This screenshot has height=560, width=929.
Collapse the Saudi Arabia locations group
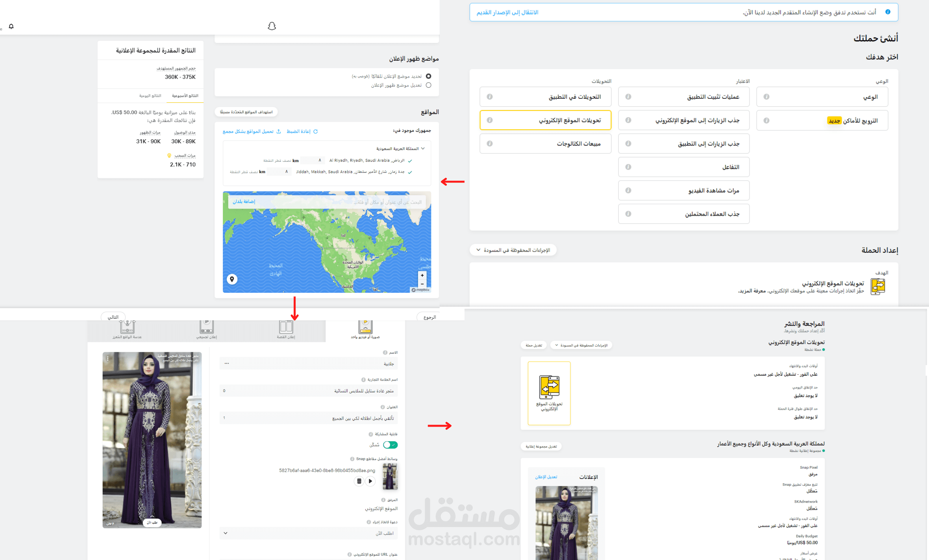(x=423, y=149)
